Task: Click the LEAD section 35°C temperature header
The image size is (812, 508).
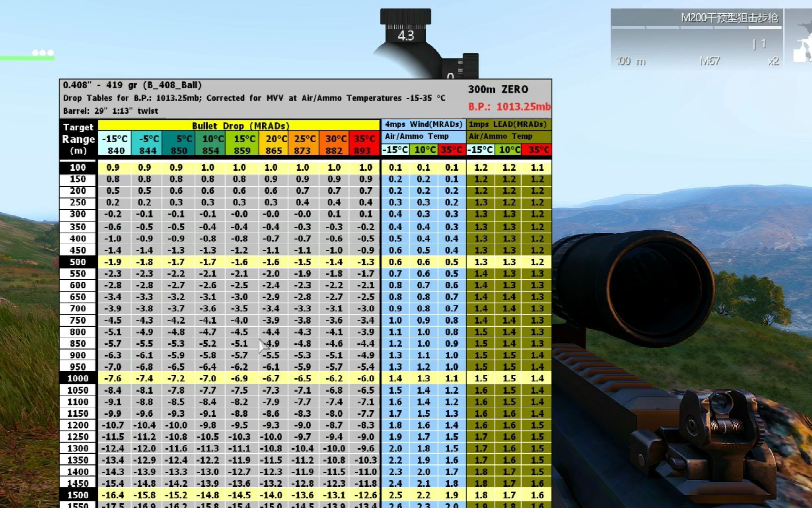Action: tap(537, 150)
